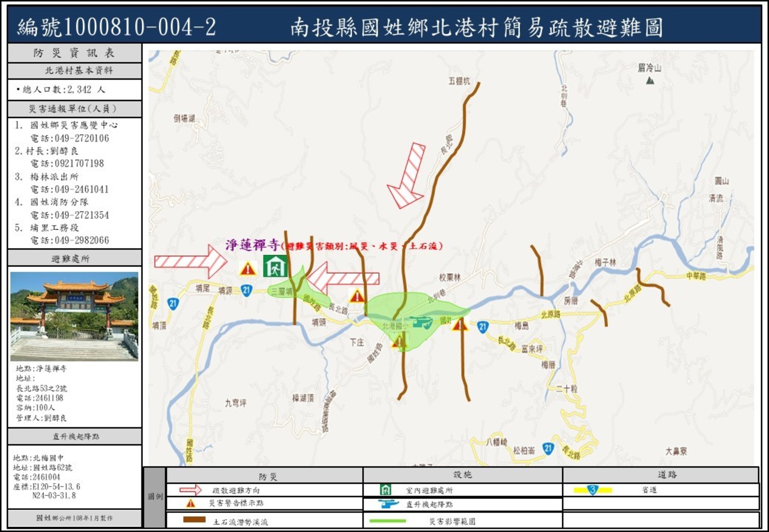Click the route 21 shield near 梅島
The image size is (769, 532).
(483, 327)
